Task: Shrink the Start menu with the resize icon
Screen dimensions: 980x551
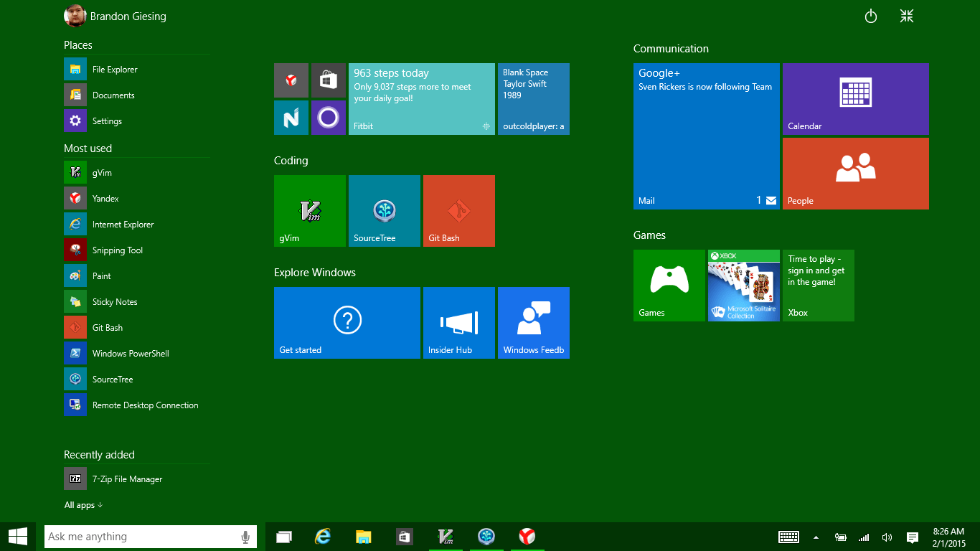Action: tap(907, 16)
